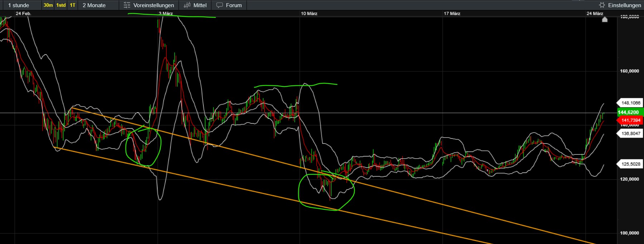
Task: Click the '10 März' date axis label
Action: 309,14
